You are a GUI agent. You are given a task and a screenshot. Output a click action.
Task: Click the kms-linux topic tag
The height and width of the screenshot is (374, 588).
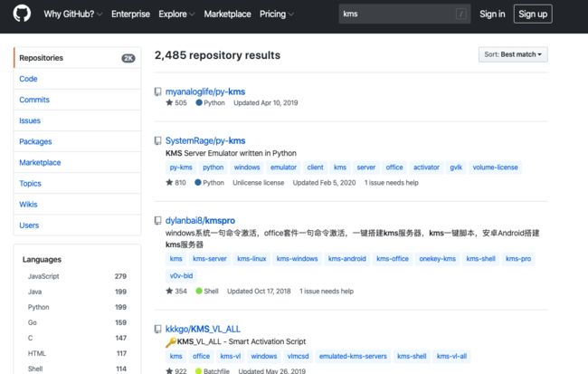click(251, 259)
